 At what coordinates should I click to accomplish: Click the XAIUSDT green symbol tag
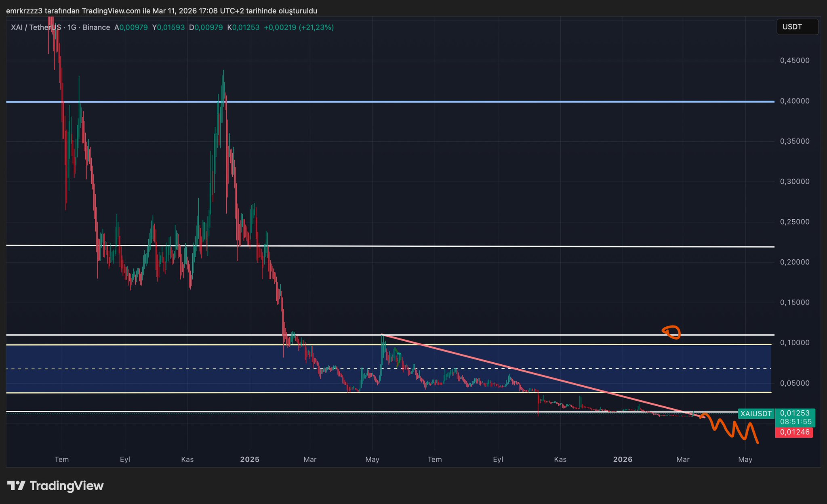[755, 414]
